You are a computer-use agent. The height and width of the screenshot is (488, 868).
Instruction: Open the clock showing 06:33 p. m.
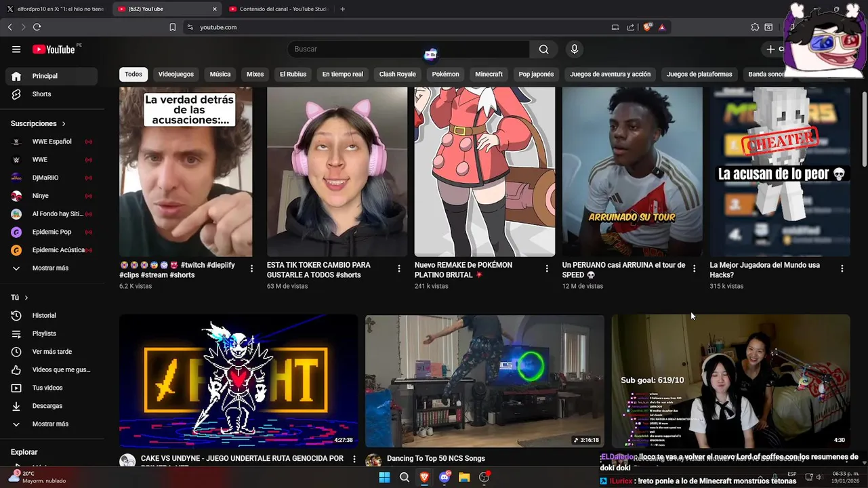(x=846, y=477)
